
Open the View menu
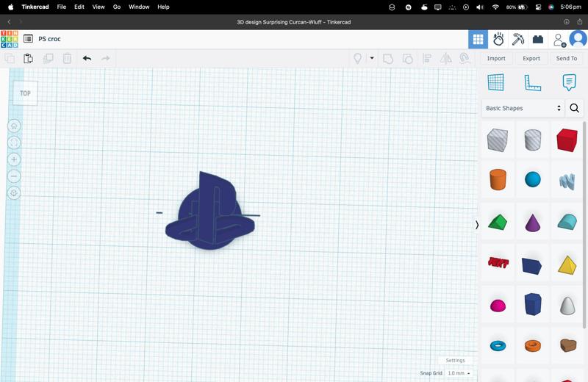(98, 7)
